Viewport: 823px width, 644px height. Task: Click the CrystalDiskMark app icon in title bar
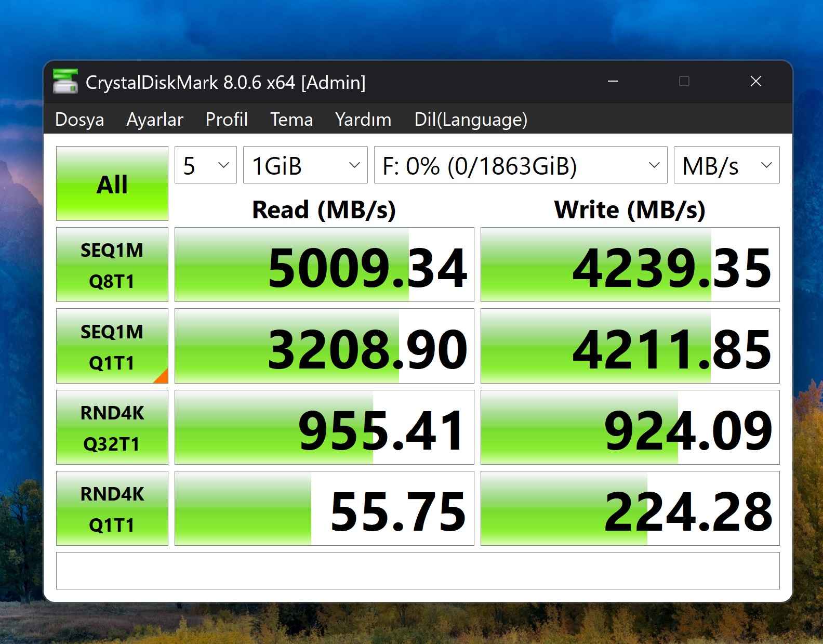(65, 82)
